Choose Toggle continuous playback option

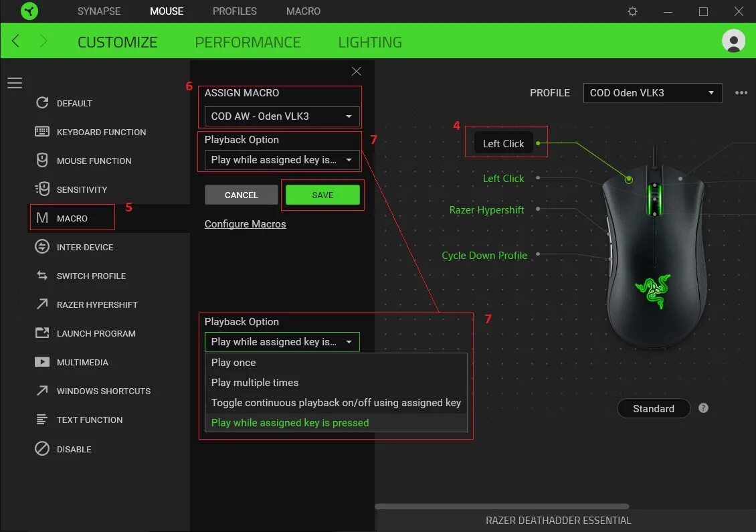336,403
